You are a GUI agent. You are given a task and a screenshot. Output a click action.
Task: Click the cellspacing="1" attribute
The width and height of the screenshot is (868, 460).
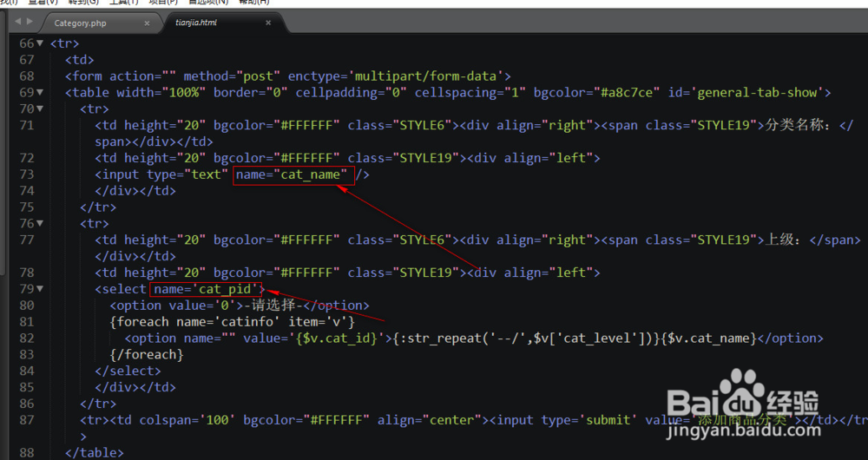(470, 93)
